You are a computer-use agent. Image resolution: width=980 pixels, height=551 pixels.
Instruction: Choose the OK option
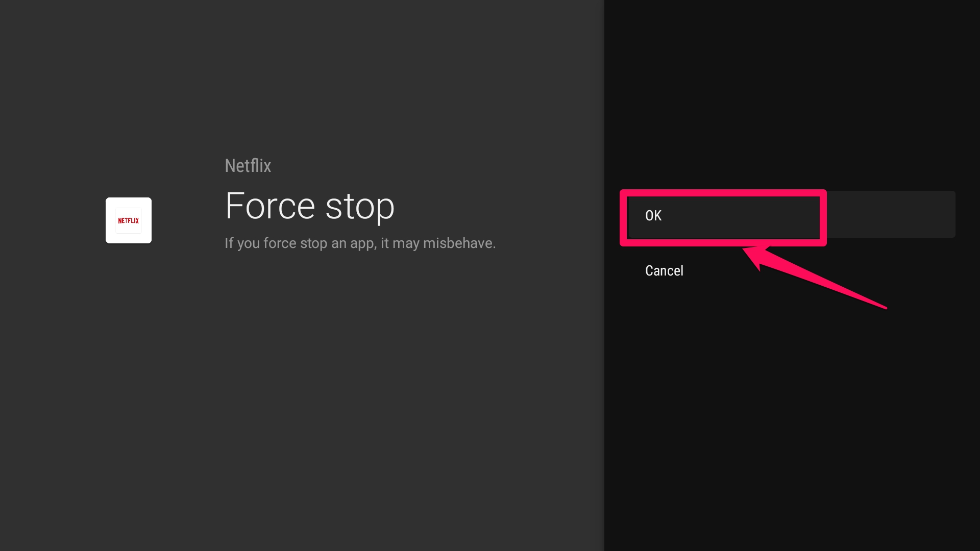pyautogui.click(x=788, y=214)
